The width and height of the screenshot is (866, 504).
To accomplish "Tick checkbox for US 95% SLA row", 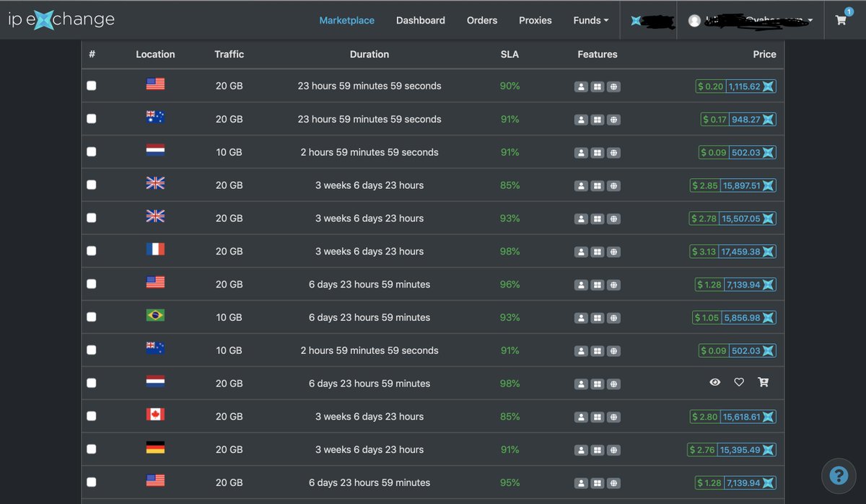I will coord(91,482).
